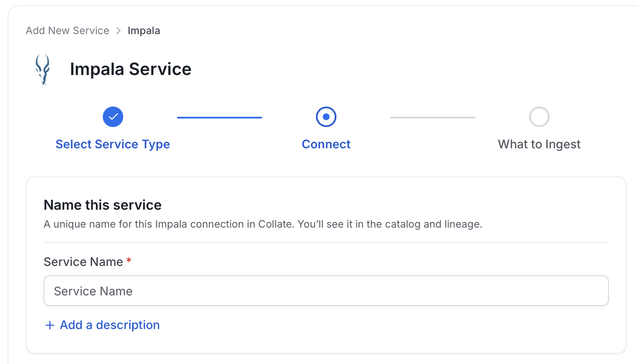Click the completed checkmark step circle
The height and width of the screenshot is (364, 637).
113,117
